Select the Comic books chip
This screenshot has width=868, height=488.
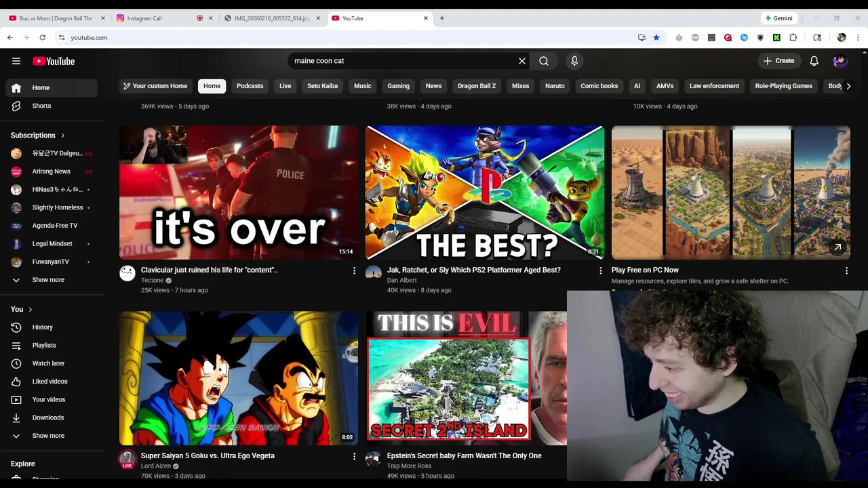pyautogui.click(x=599, y=86)
